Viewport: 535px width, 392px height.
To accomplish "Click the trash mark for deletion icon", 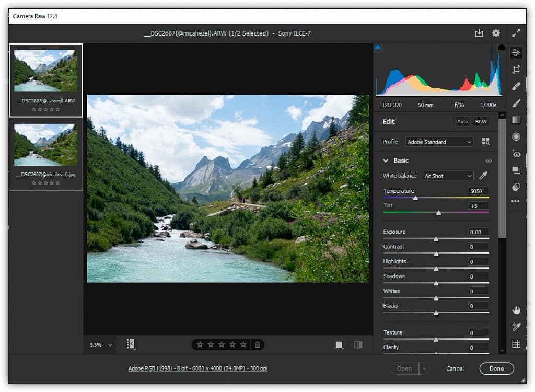I will 257,344.
